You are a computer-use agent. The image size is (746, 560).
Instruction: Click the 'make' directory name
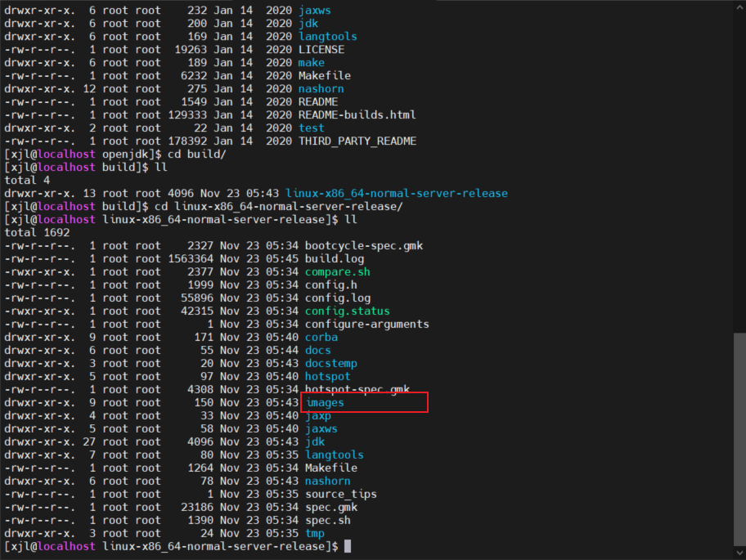point(312,63)
